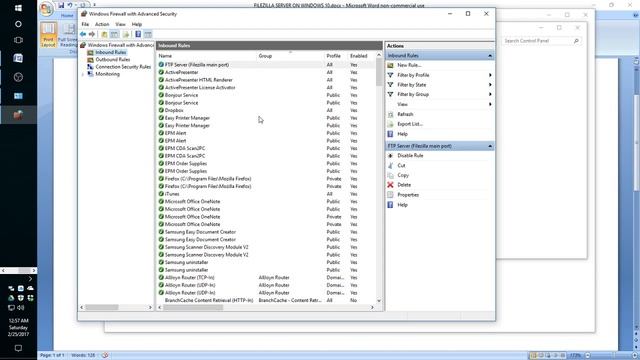
Task: Click the Export List icon in Actions
Action: tap(391, 124)
